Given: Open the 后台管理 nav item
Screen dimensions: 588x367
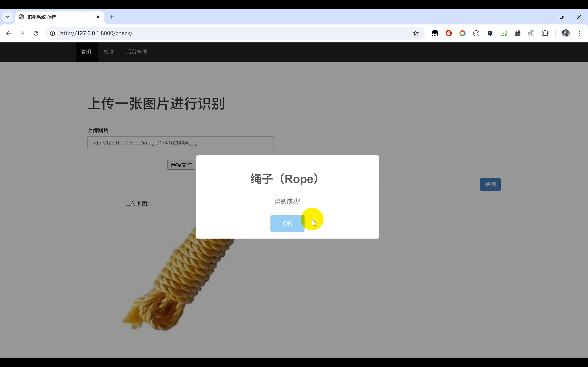Looking at the screenshot, I should click(136, 52).
